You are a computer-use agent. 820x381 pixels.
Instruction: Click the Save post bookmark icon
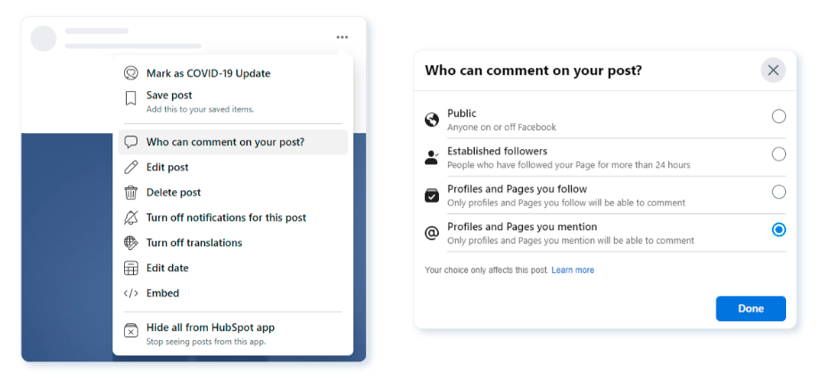[131, 98]
